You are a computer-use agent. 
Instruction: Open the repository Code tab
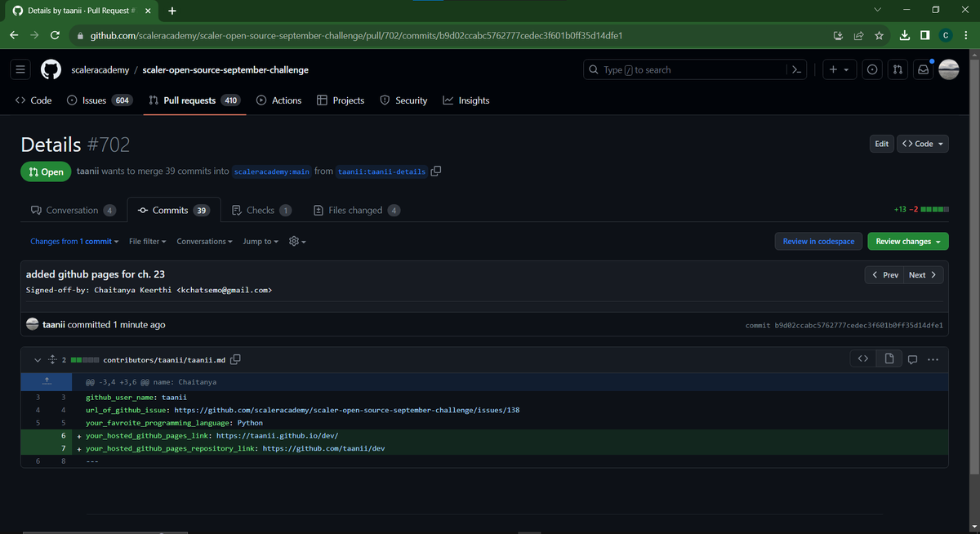click(x=33, y=100)
